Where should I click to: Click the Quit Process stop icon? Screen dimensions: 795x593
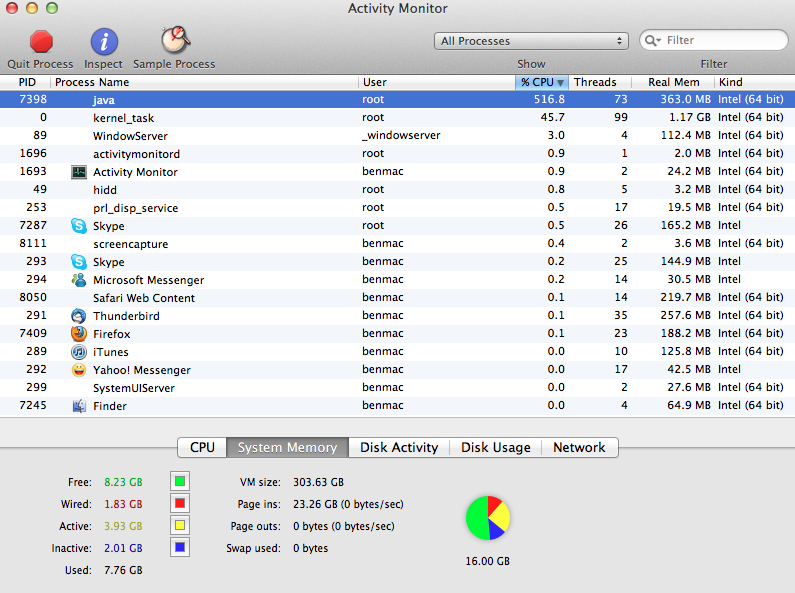tap(41, 42)
